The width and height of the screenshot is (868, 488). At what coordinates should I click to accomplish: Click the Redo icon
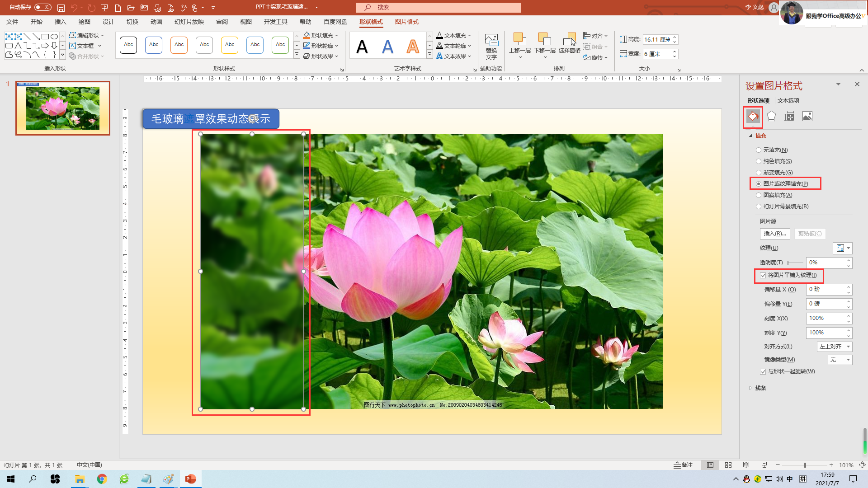[92, 8]
